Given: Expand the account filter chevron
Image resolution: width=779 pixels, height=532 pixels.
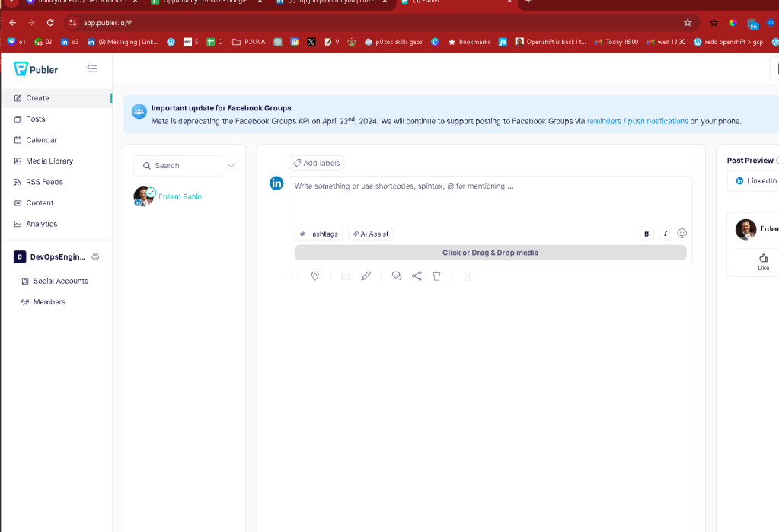Looking at the screenshot, I should [231, 165].
